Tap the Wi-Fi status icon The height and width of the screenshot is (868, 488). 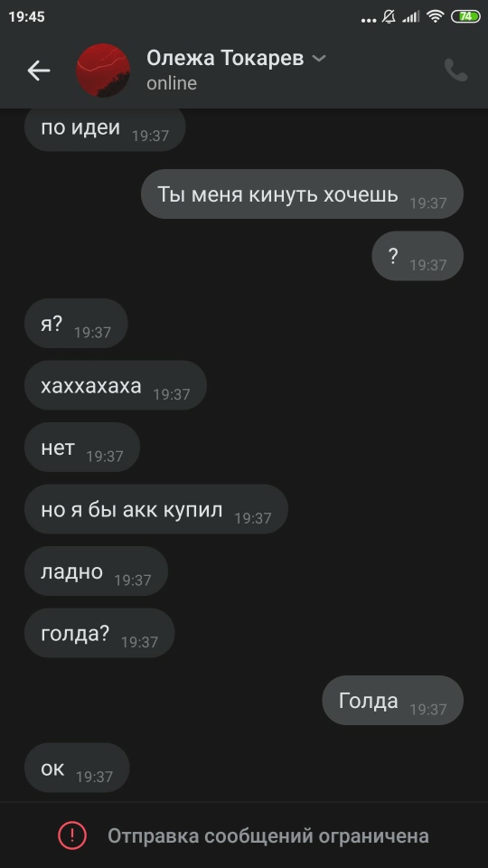436,16
